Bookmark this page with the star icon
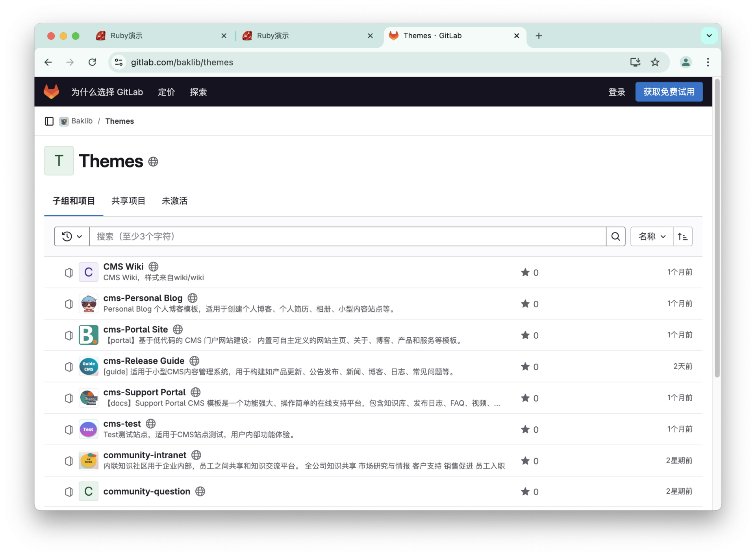 pyautogui.click(x=655, y=62)
